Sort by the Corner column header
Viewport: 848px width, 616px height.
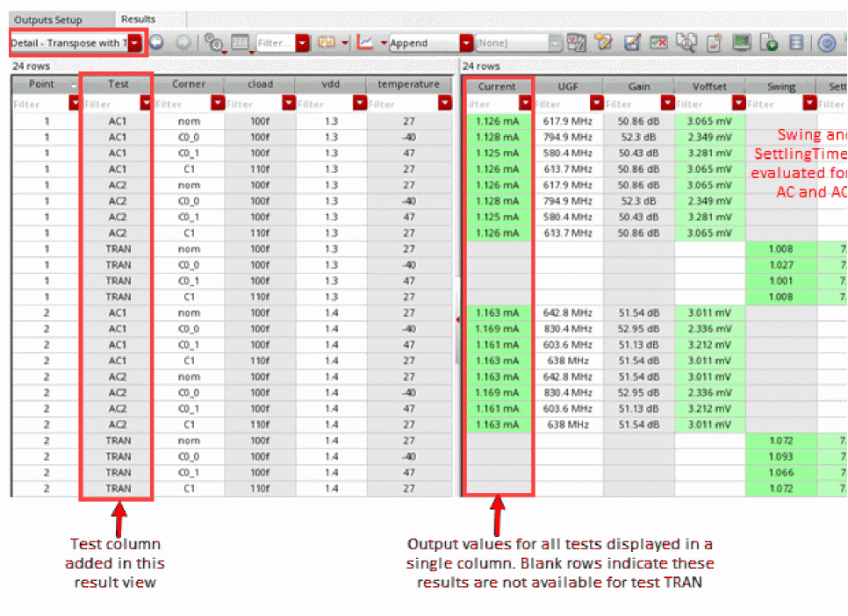pos(188,84)
